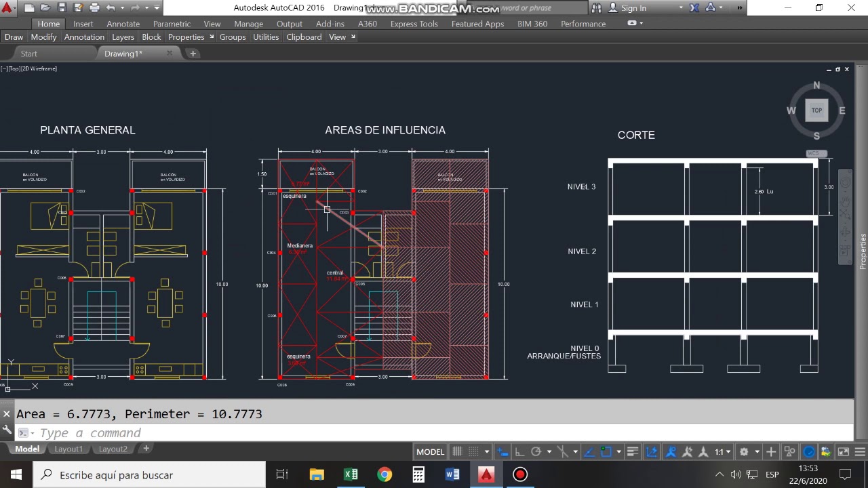Click the Plot printer icon
Screen dimensions: 868x488
coord(94,8)
